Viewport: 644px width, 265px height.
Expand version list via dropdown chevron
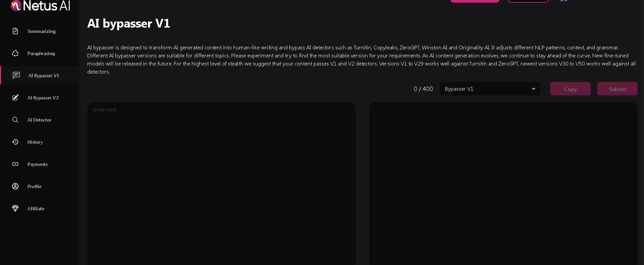[x=533, y=89]
